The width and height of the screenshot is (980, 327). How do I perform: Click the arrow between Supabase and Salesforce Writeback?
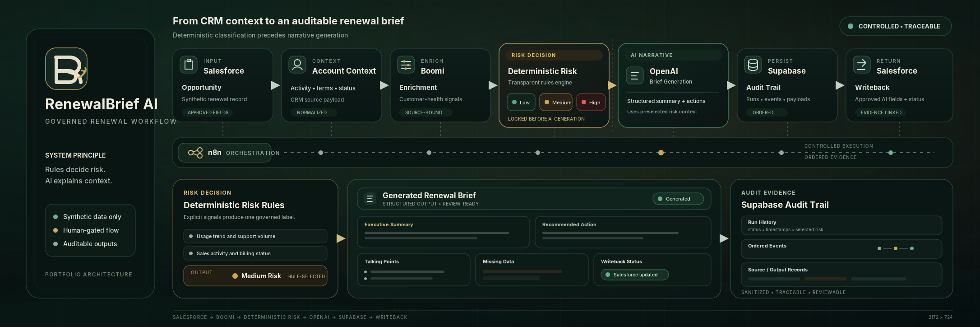(x=840, y=85)
